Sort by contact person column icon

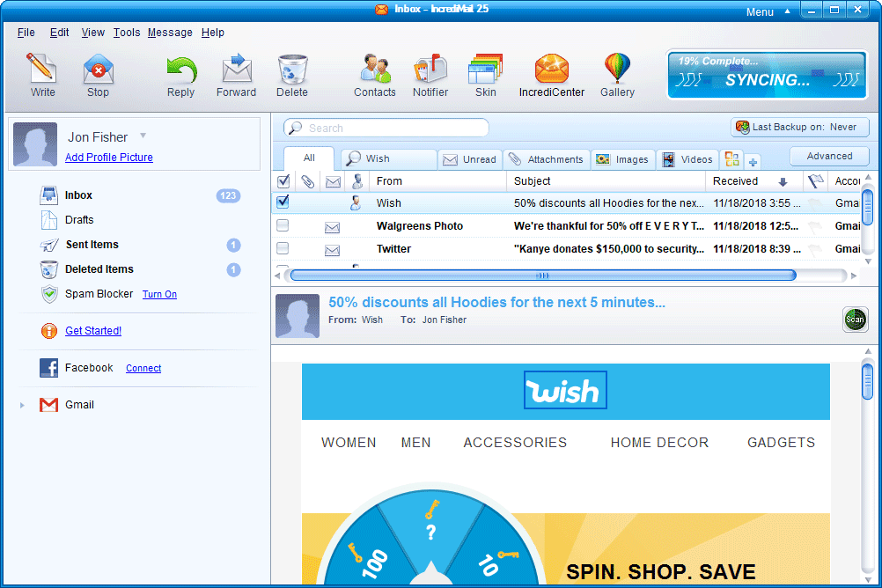(x=357, y=181)
